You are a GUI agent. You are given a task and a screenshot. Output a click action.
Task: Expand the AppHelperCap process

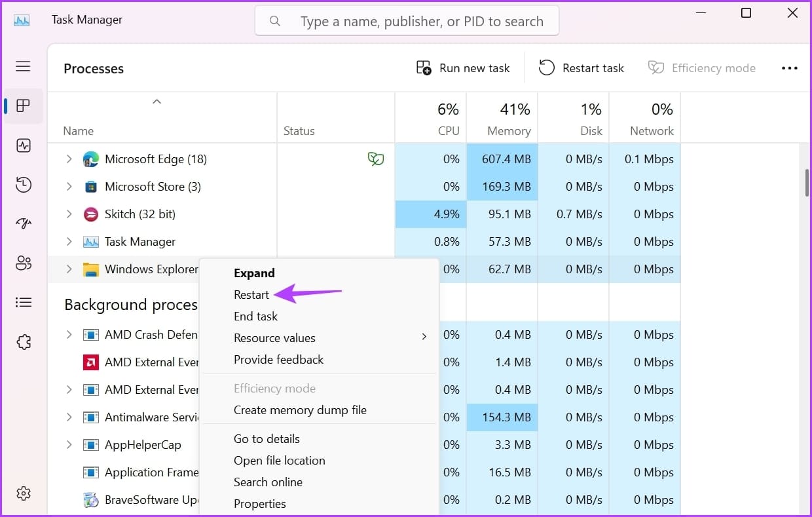click(69, 445)
